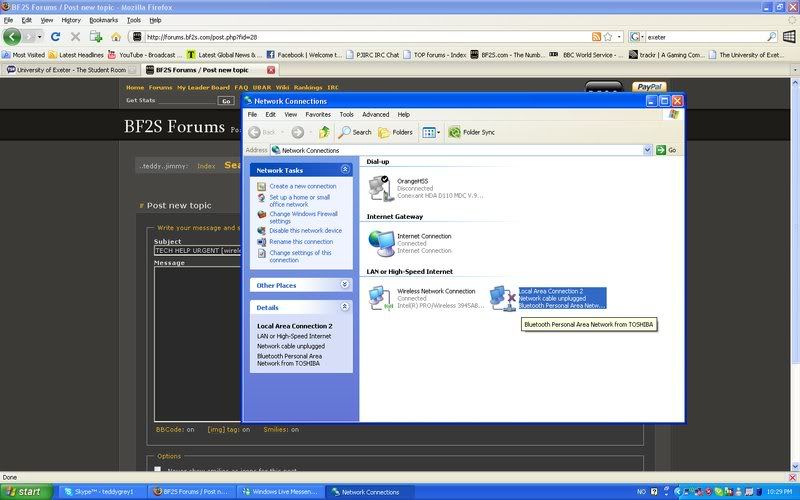Open the Facebook bookmark in toolbar
800x500 pixels.
[x=304, y=55]
